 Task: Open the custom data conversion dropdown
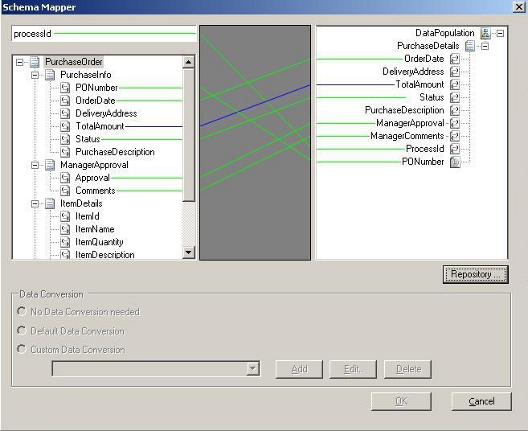pos(252,369)
